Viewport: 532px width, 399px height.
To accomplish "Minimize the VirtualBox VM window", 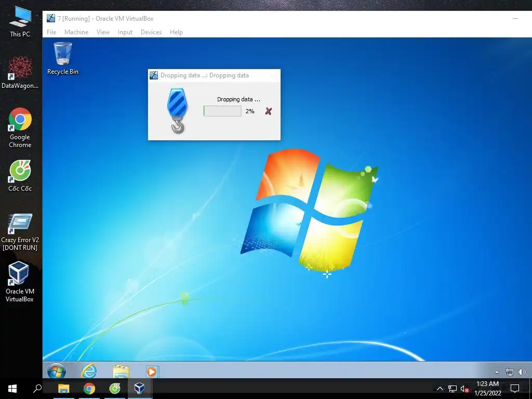I will 515,18.
